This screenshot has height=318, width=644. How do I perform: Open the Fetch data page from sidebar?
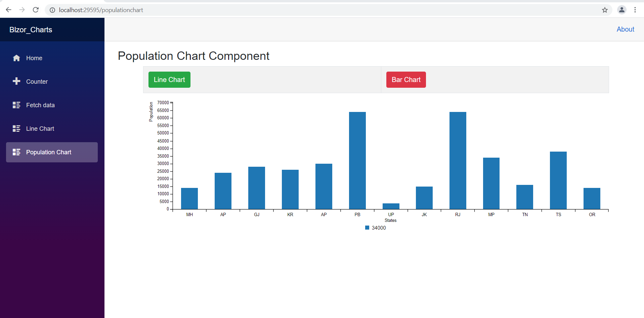pos(40,105)
